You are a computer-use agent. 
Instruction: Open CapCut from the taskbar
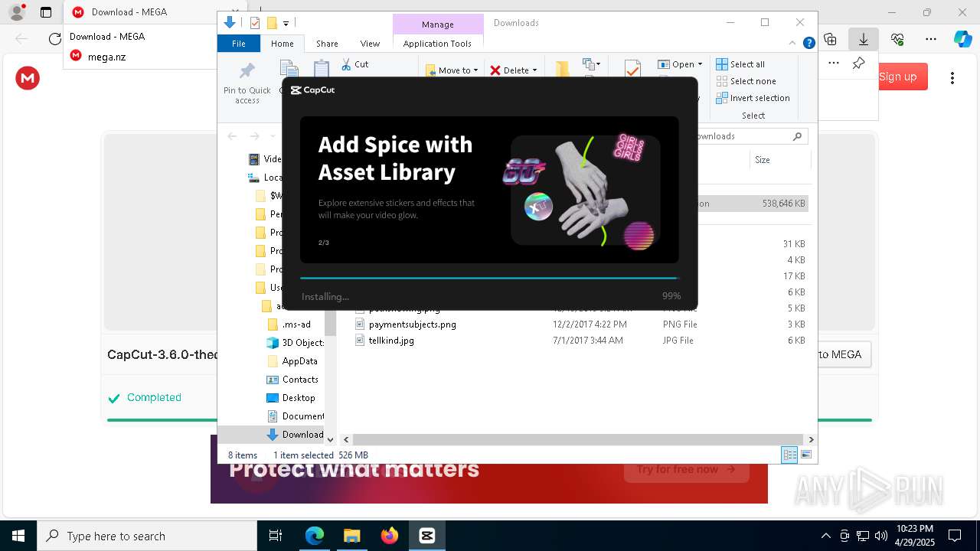pos(427,536)
